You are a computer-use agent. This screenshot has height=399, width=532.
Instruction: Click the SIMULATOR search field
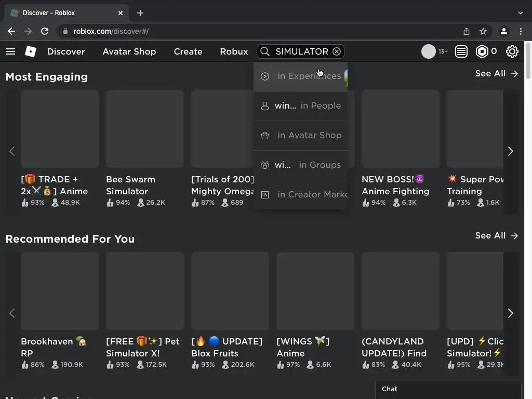(x=301, y=51)
